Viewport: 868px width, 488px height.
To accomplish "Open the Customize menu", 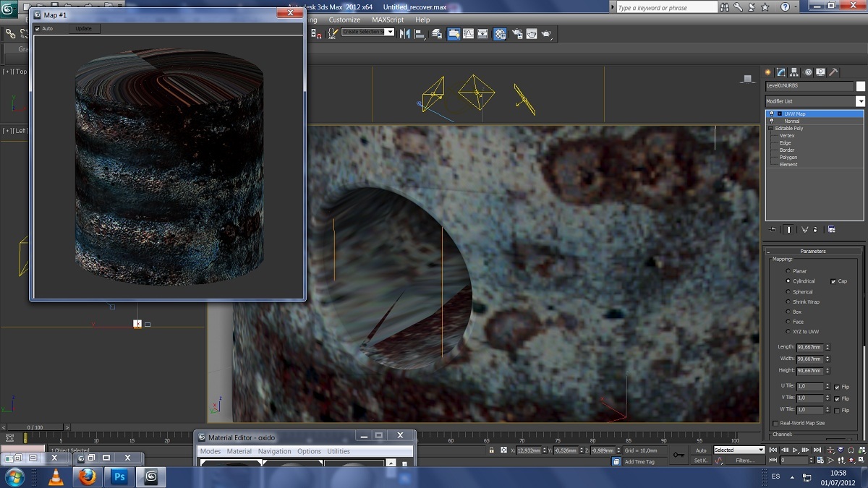I will 344,20.
